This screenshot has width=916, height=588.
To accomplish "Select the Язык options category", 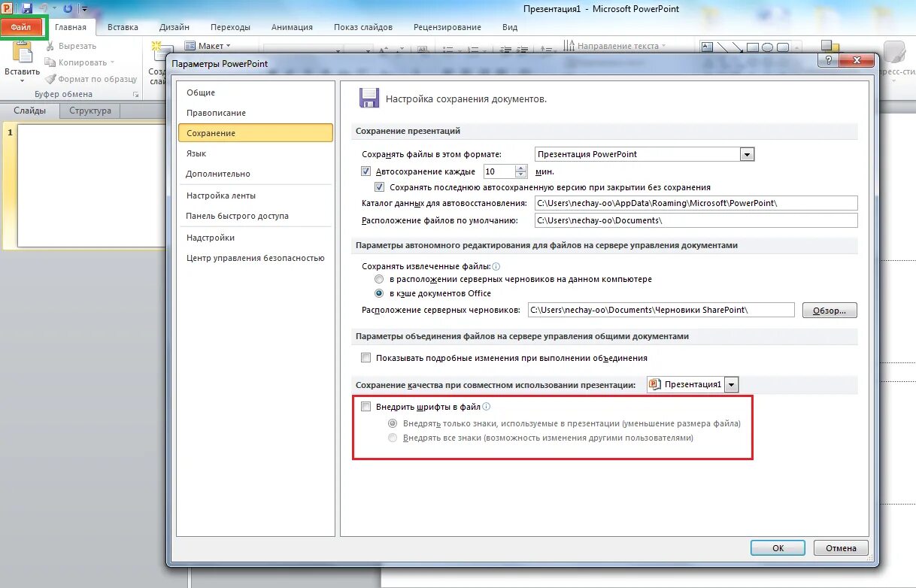I will pyautogui.click(x=255, y=153).
